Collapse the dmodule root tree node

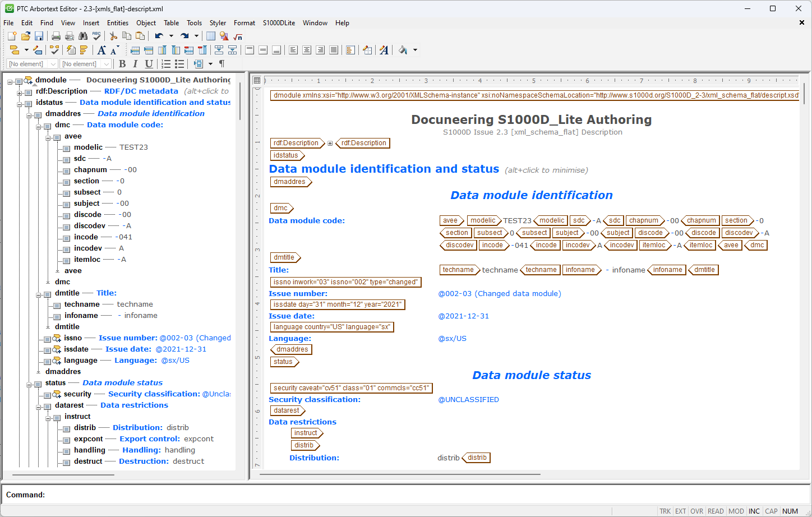coord(10,82)
